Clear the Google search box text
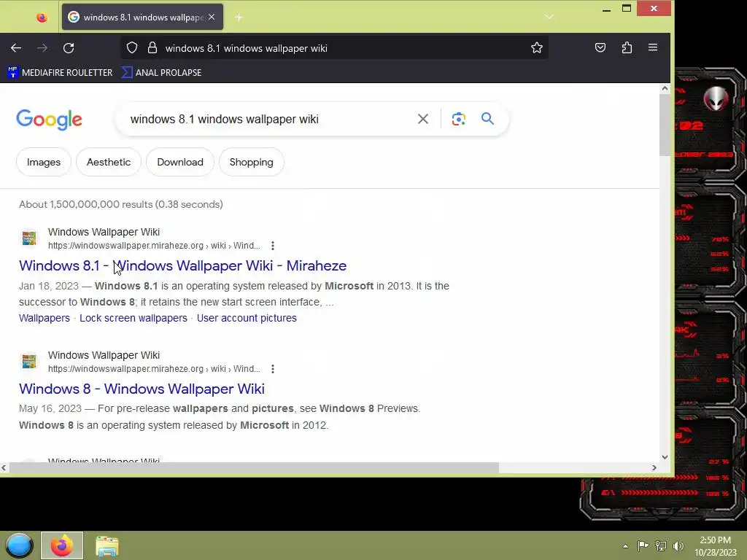747x560 pixels. [x=423, y=119]
